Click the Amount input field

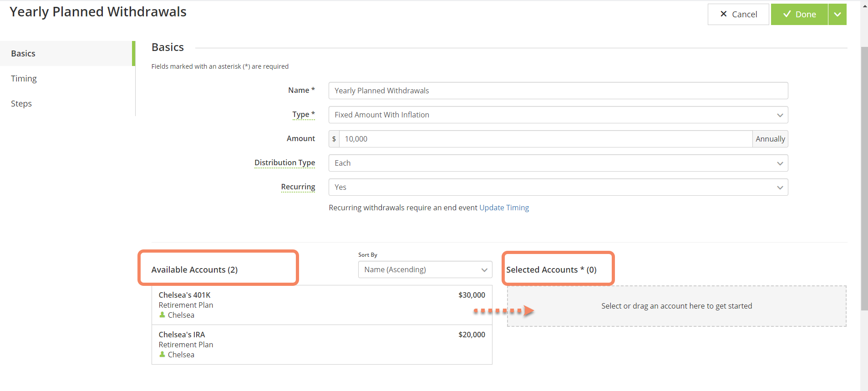(545, 139)
